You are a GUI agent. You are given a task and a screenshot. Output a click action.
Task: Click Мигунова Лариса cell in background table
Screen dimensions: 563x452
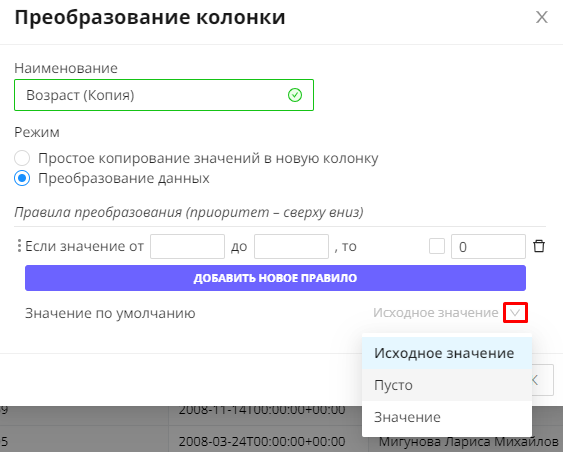coord(468,442)
